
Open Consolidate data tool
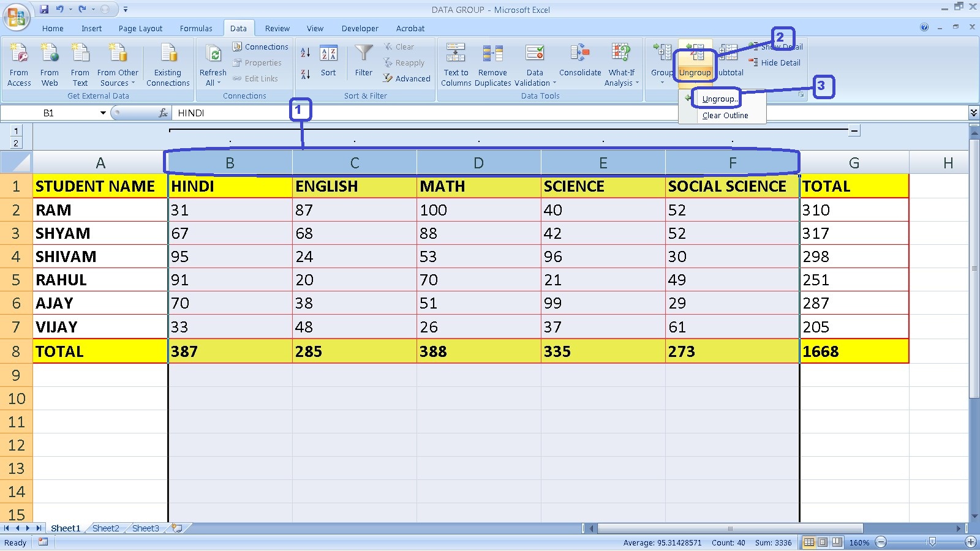pos(580,61)
